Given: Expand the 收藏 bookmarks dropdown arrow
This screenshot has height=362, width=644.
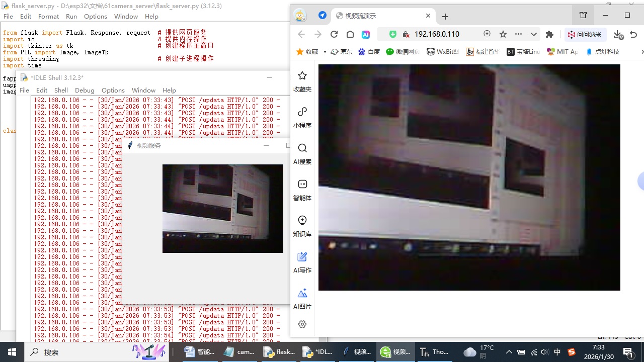Looking at the screenshot, I should coord(325,52).
